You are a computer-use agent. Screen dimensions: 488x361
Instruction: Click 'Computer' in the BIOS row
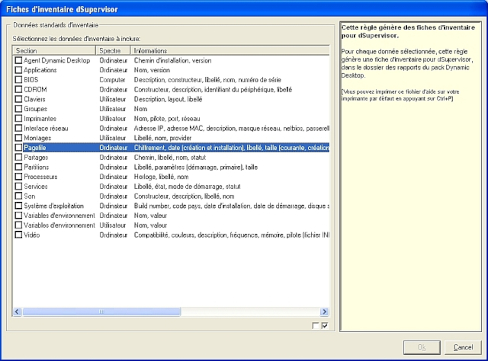coord(112,80)
